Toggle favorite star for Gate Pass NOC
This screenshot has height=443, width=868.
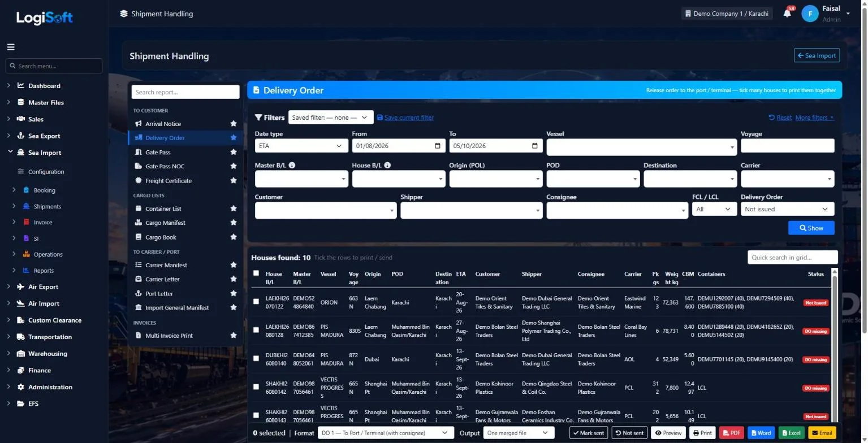pos(233,166)
